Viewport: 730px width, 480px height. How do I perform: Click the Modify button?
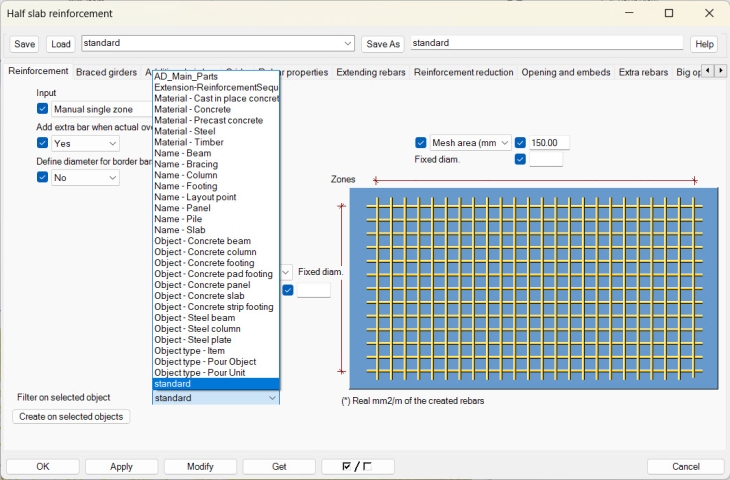coord(201,467)
